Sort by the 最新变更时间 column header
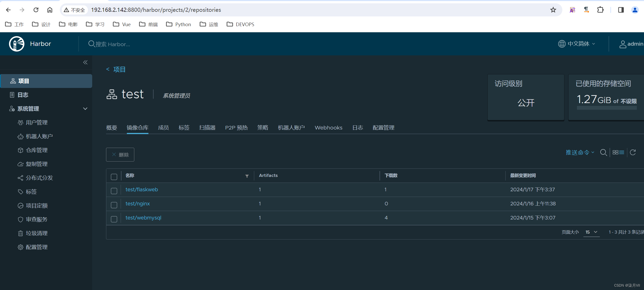 (x=523, y=175)
